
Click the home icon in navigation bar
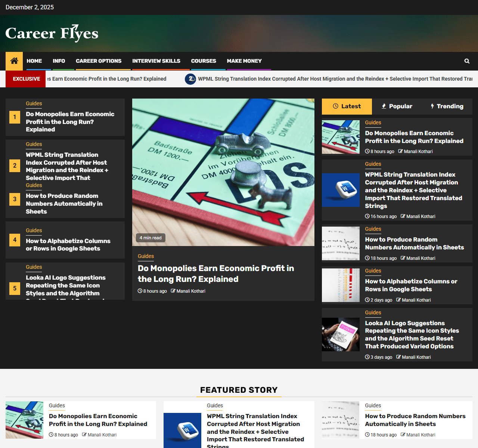coord(14,61)
